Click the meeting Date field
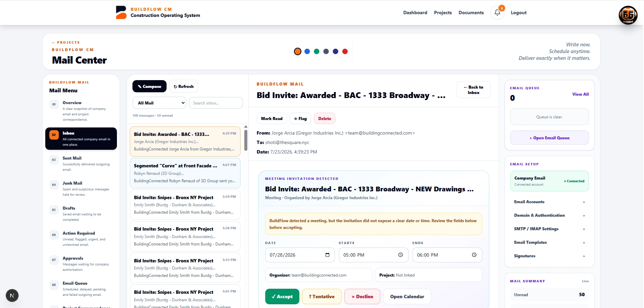644x308 pixels. pyautogui.click(x=300, y=255)
